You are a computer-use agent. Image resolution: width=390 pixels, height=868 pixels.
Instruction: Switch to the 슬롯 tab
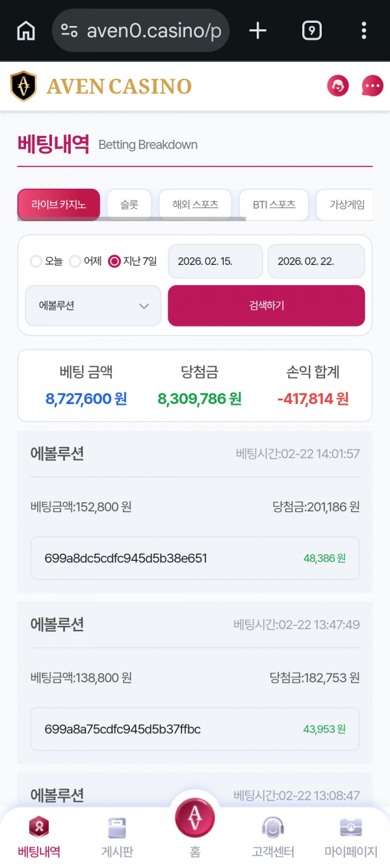[129, 204]
